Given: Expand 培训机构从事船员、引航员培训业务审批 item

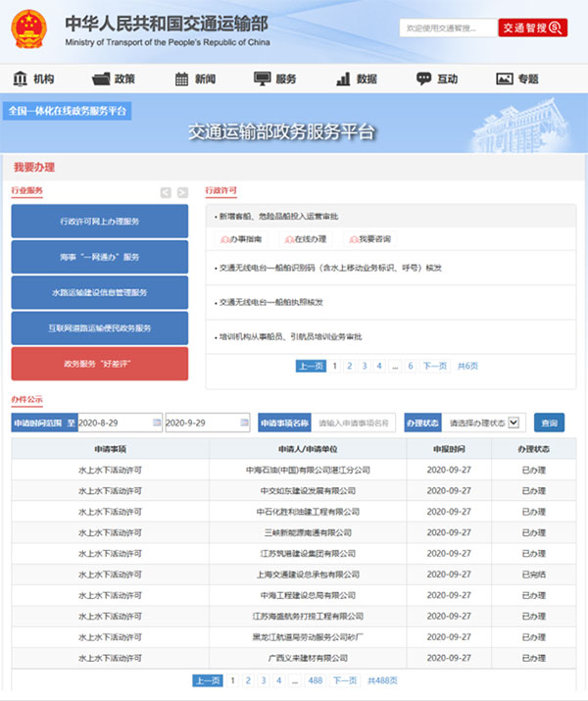Looking at the screenshot, I should [x=290, y=336].
